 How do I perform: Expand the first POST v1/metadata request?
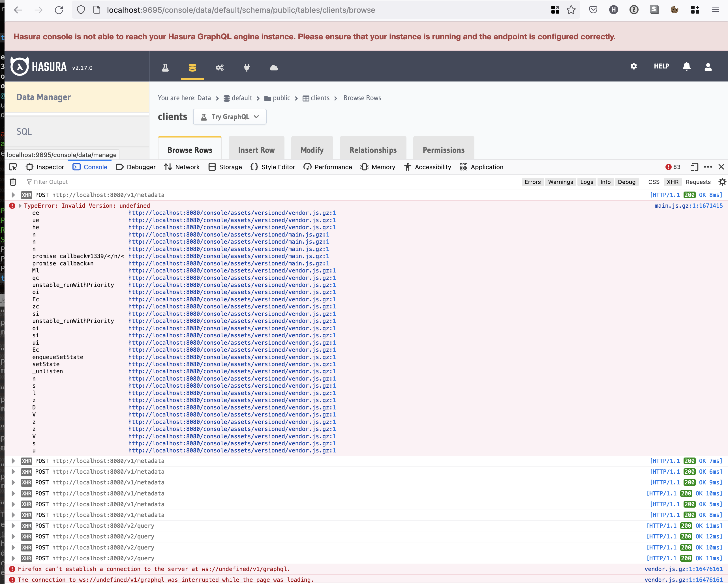coord(13,195)
